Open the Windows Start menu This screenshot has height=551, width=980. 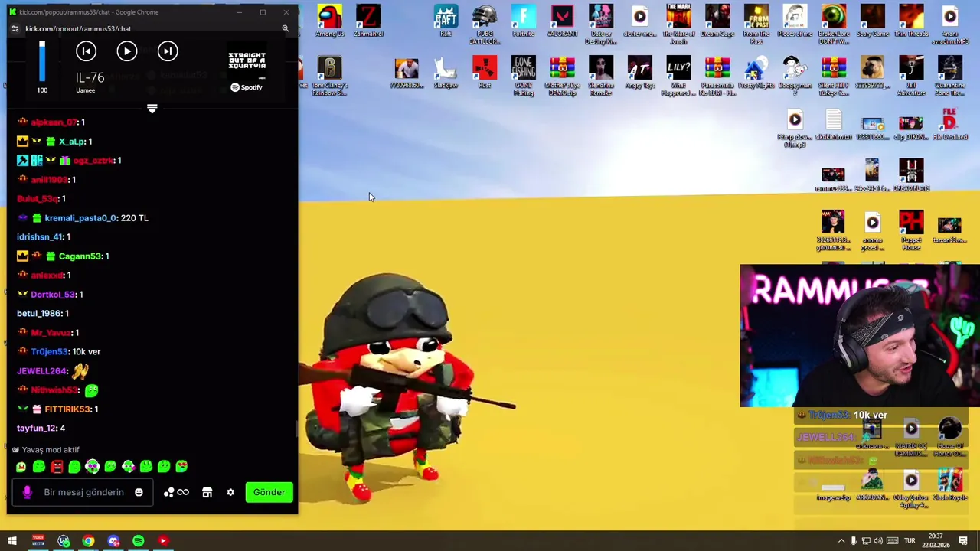[x=12, y=541]
